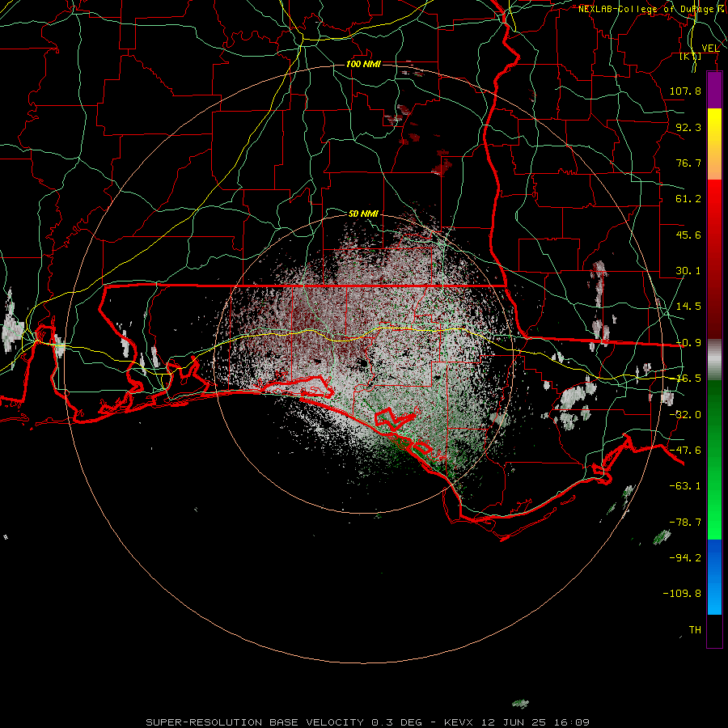Click the -0.9 velocity scale value
Image resolution: width=728 pixels, height=728 pixels.
688,343
